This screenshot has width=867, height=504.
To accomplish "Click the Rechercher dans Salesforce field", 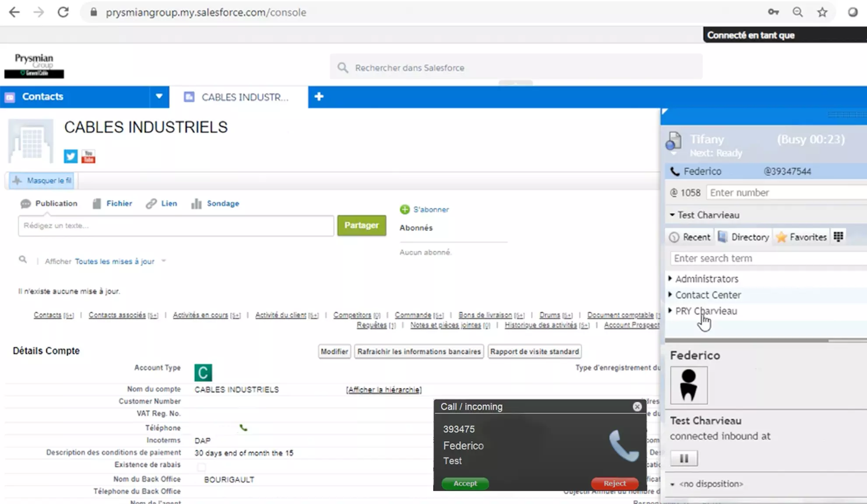I will (516, 68).
